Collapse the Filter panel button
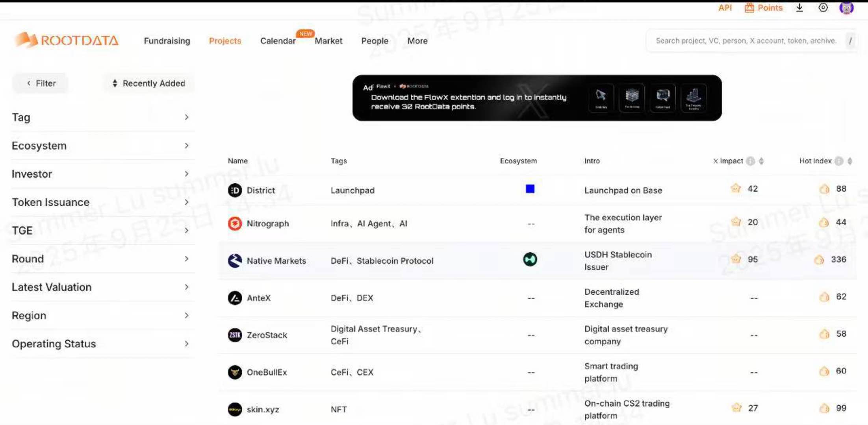The width and height of the screenshot is (868, 425). pos(40,83)
